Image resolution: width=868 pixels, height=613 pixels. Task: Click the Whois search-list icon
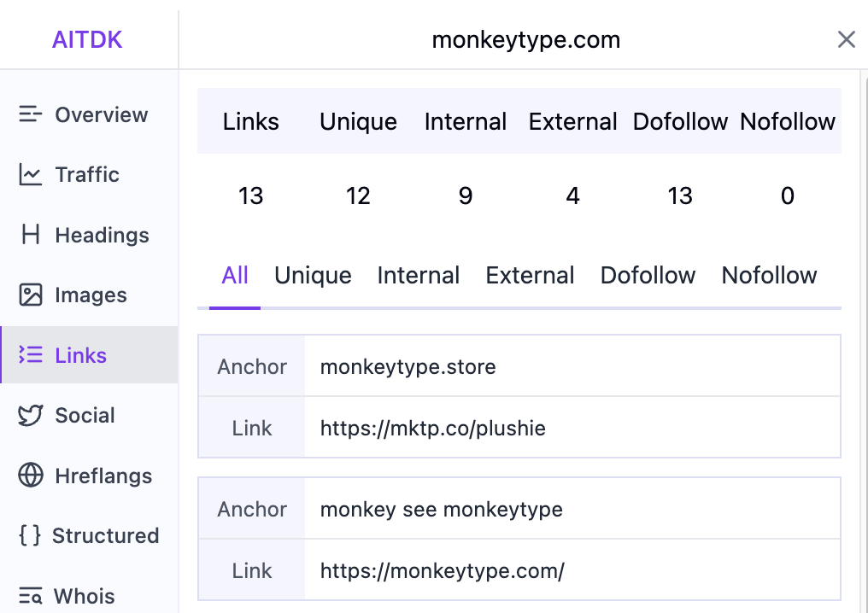(x=30, y=595)
